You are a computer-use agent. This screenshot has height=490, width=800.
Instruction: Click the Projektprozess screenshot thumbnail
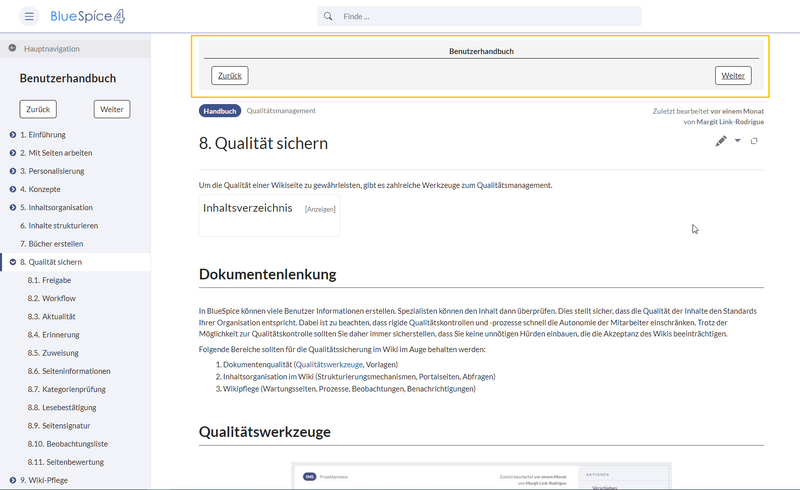(x=481, y=476)
